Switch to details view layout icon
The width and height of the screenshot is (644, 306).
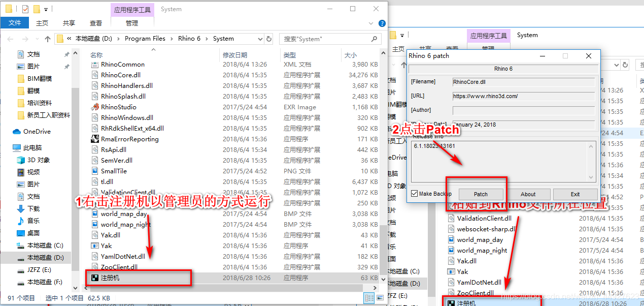[x=369, y=298]
